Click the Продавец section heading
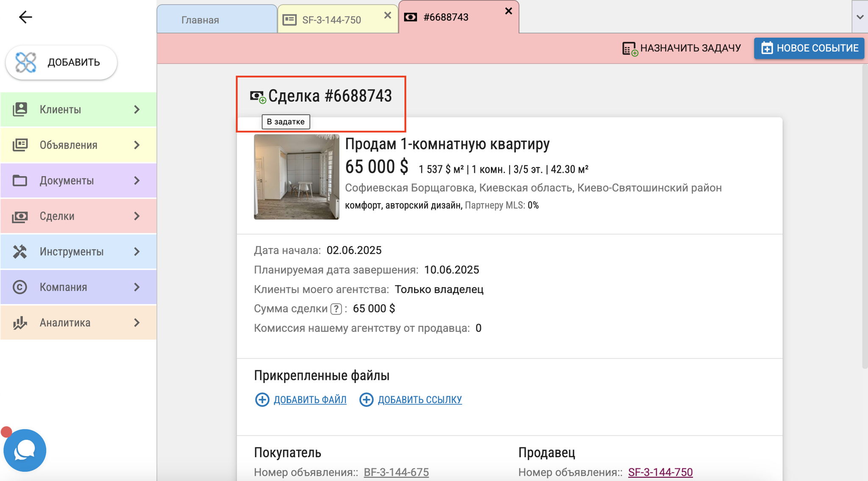Screen dimensions: 868x481 [547, 453]
